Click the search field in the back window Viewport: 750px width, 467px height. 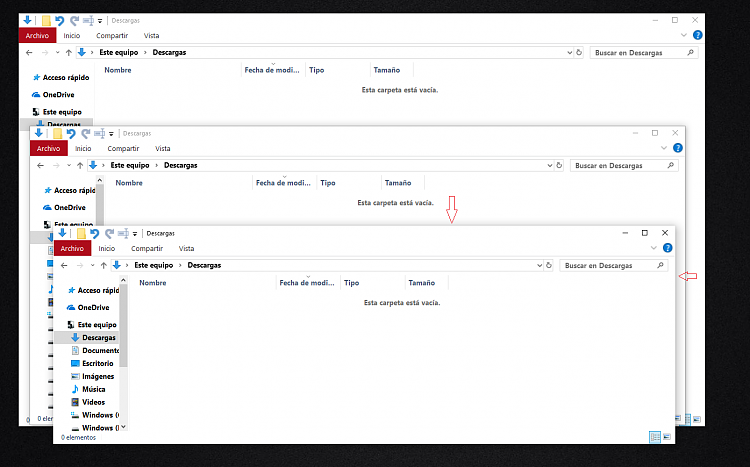pos(644,52)
